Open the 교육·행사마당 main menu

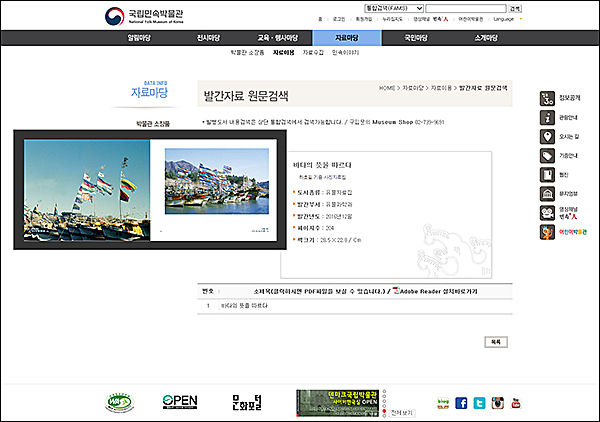click(x=278, y=38)
